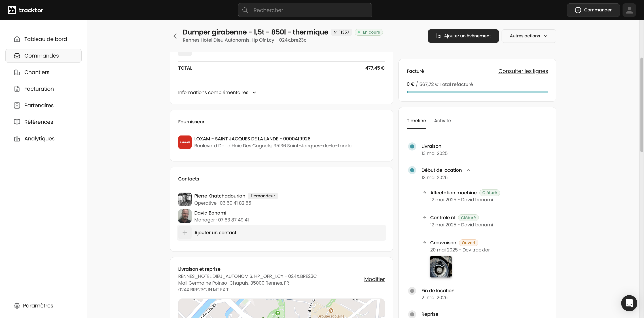Viewport: 644px width, 318px height.
Task: Click the Références book icon
Action: [x=17, y=122]
